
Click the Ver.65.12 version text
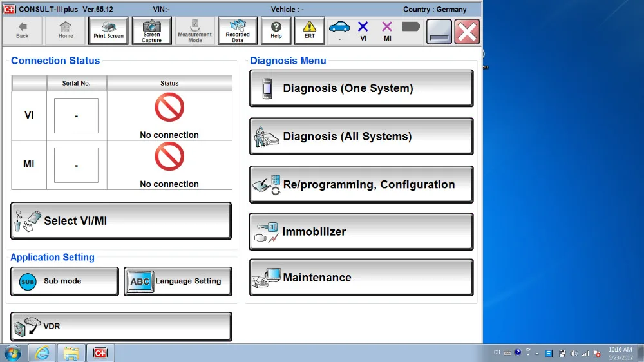98,9
